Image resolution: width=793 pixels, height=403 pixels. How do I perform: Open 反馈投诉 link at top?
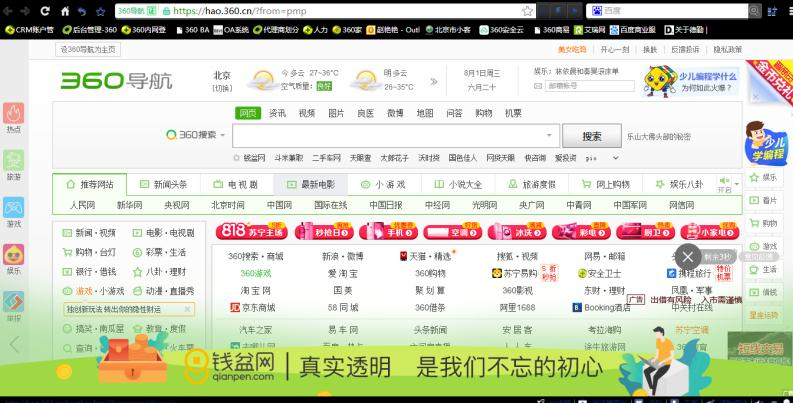(x=685, y=50)
